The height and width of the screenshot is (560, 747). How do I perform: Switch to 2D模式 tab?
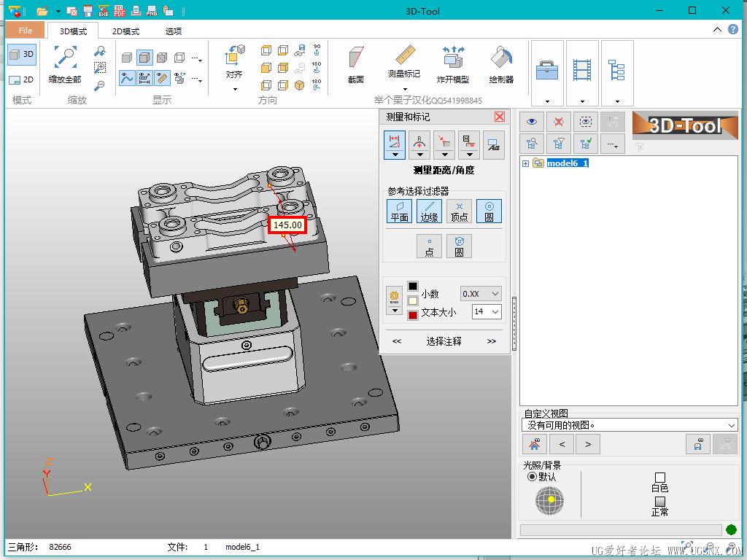tap(125, 31)
